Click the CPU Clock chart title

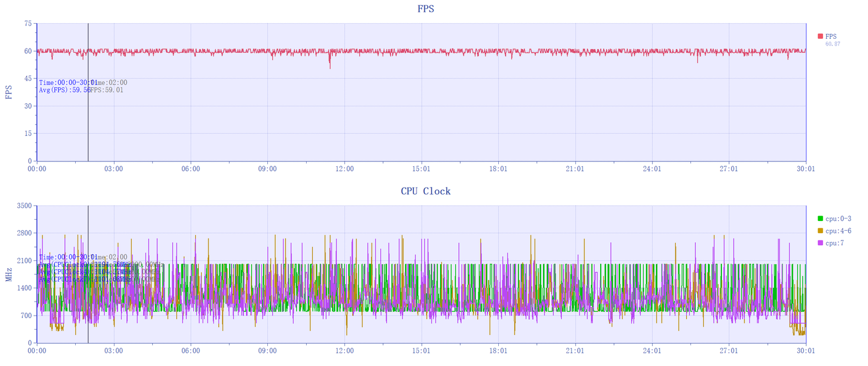(426, 191)
